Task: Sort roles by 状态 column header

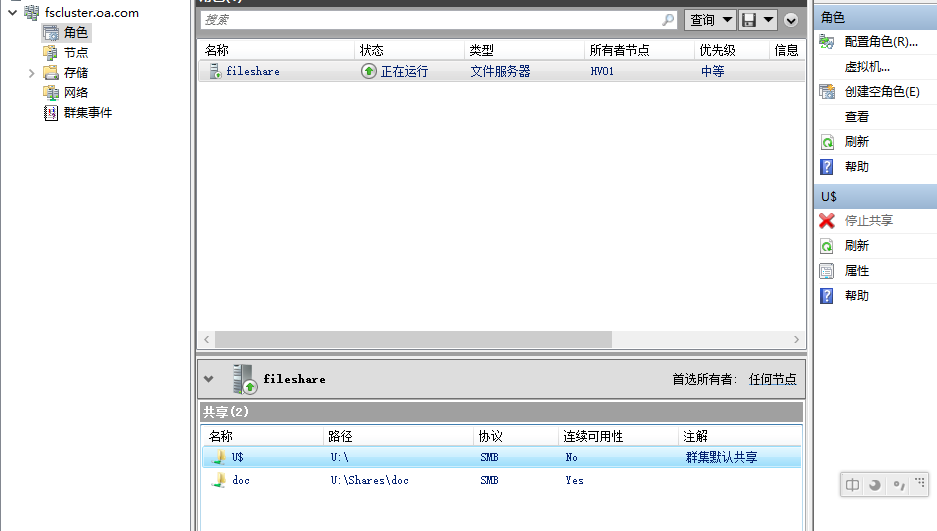Action: (371, 50)
